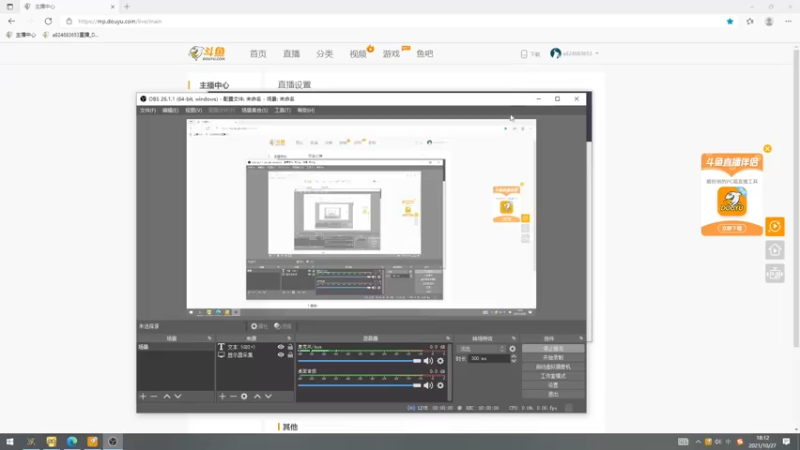Click the browser refresh icon
Viewport: 800px width, 450px height.
tap(48, 21)
